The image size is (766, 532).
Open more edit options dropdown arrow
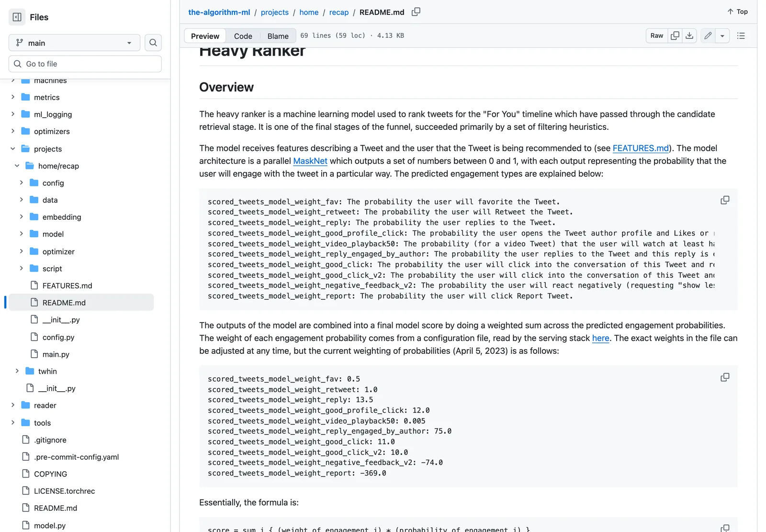click(x=722, y=35)
